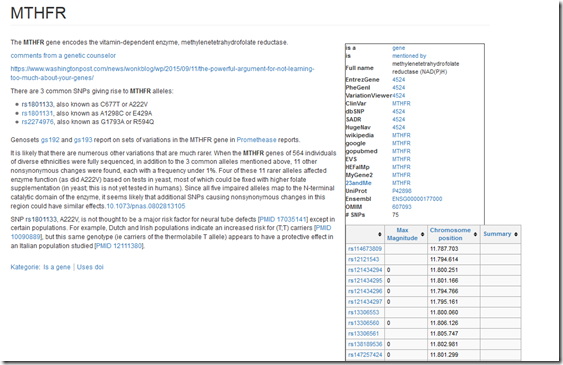Open SNP rs121434297 in the table
Image resolution: width=563 pixels, height=365 pixels.
pyautogui.click(x=365, y=302)
